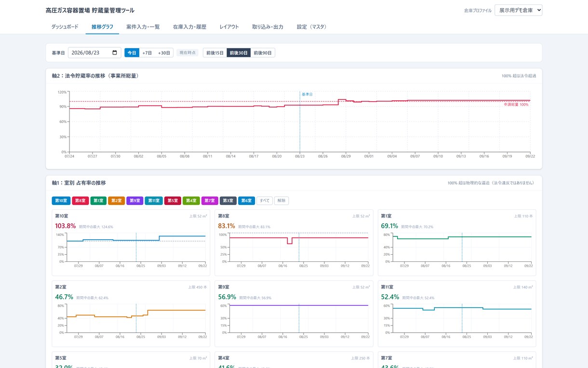Select the 前後30日 range option
Viewport: 588px width, 368px height.
click(239, 53)
